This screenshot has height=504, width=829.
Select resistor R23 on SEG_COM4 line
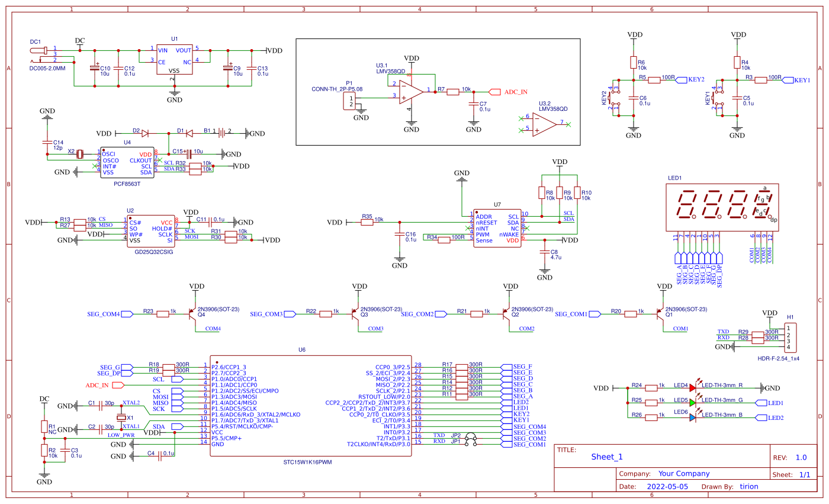[x=163, y=314]
